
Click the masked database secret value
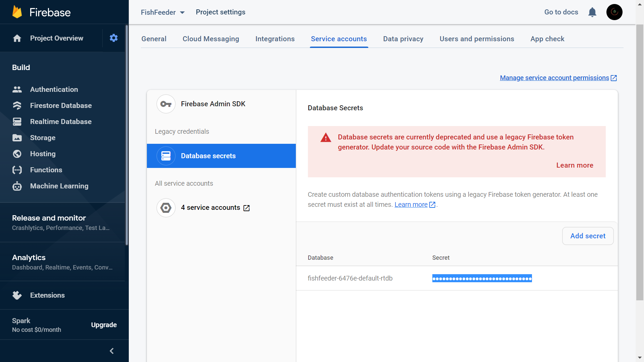point(482,278)
